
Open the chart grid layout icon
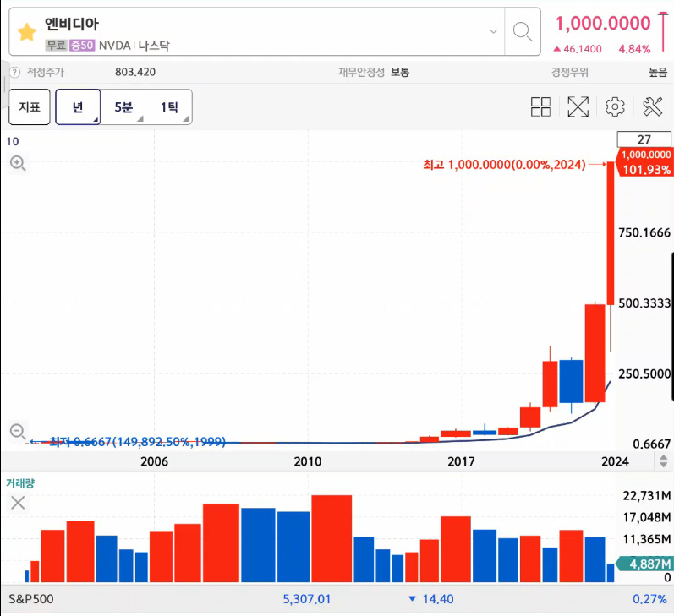coord(540,106)
